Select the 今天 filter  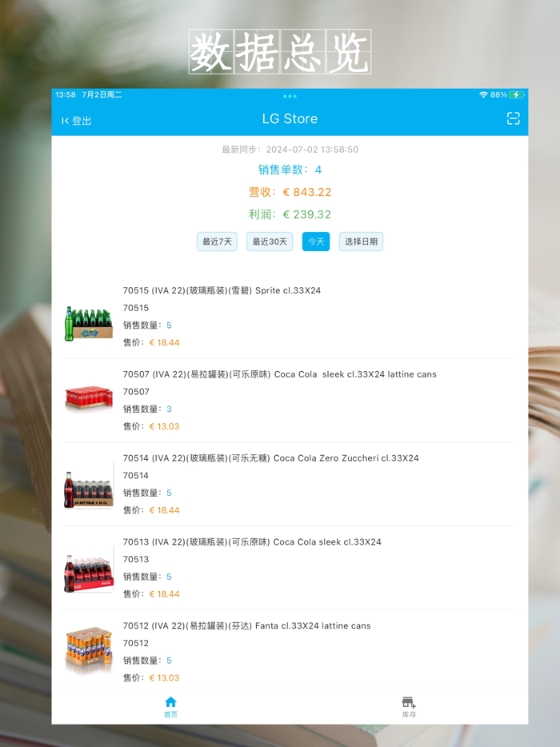315,242
